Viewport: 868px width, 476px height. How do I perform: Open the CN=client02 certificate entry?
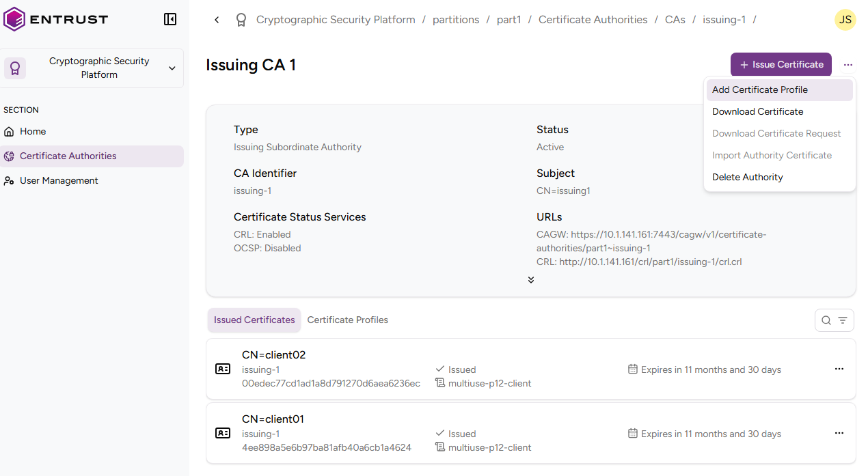(273, 355)
